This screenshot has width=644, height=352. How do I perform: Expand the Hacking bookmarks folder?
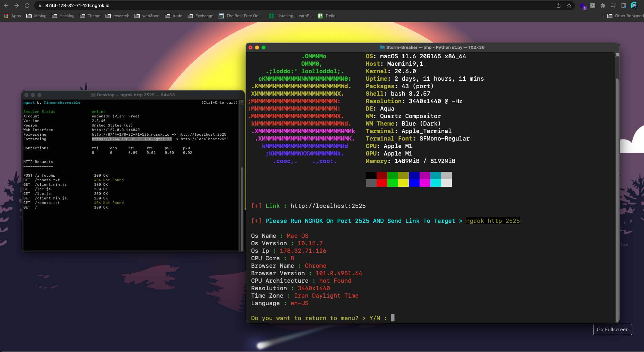(x=63, y=16)
